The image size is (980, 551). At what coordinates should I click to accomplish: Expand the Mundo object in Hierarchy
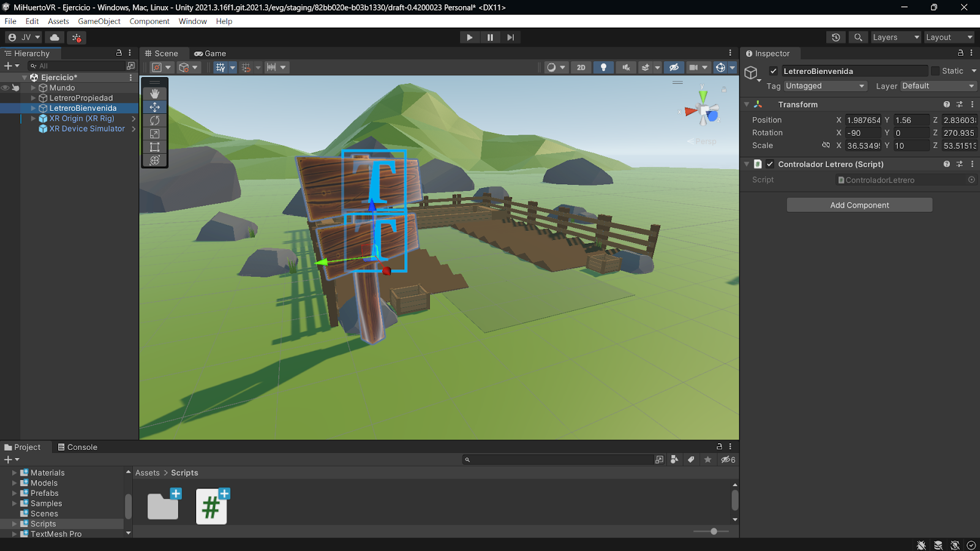pos(34,88)
